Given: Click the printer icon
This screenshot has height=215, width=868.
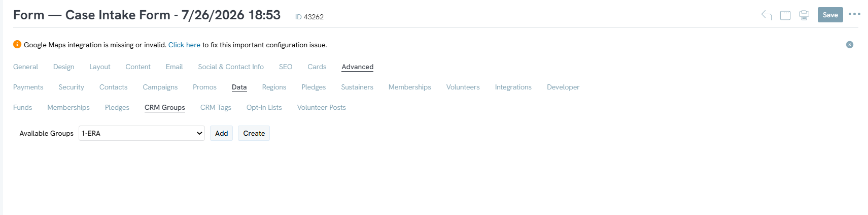Looking at the screenshot, I should pyautogui.click(x=804, y=15).
